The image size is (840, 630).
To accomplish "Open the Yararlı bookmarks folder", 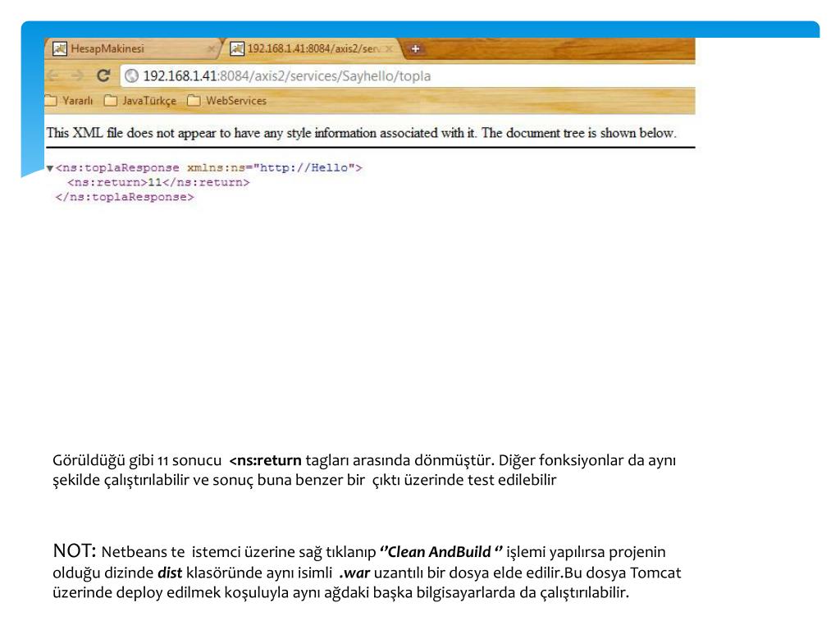I will point(69,101).
